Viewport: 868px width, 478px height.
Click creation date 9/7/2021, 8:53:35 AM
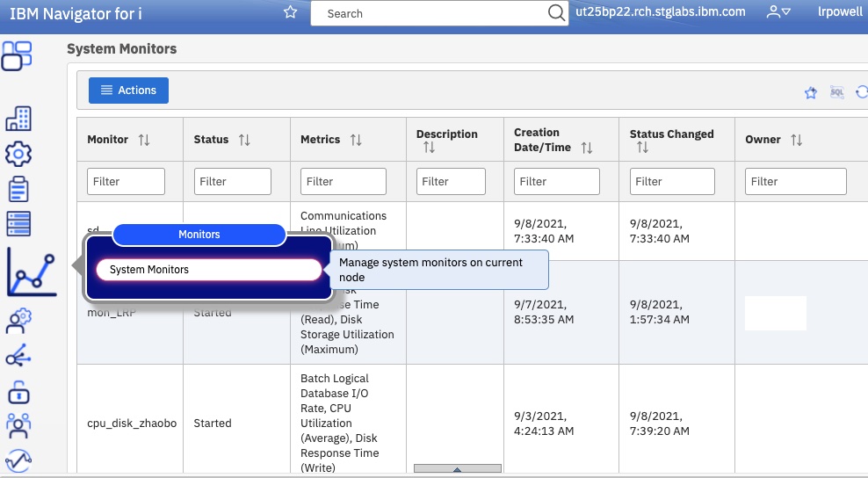pyautogui.click(x=544, y=312)
